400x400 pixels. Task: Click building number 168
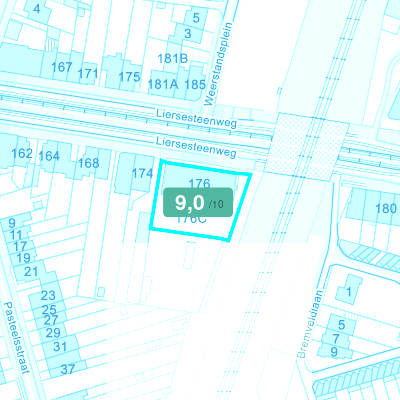click(88, 163)
